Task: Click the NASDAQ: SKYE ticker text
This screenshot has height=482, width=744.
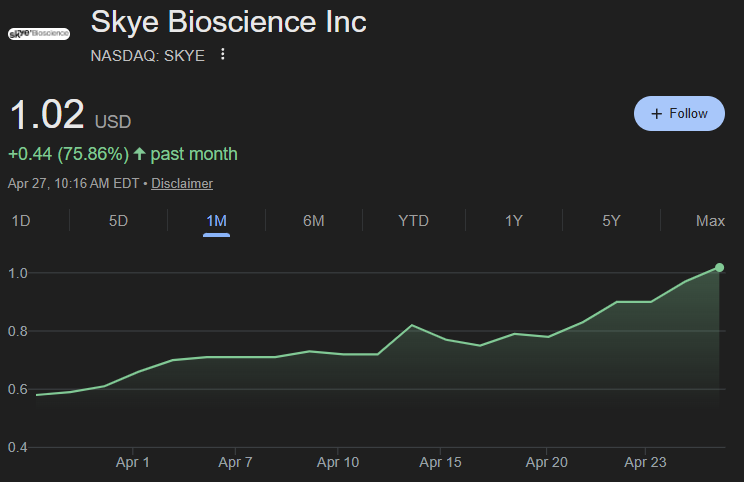Action: (x=147, y=56)
